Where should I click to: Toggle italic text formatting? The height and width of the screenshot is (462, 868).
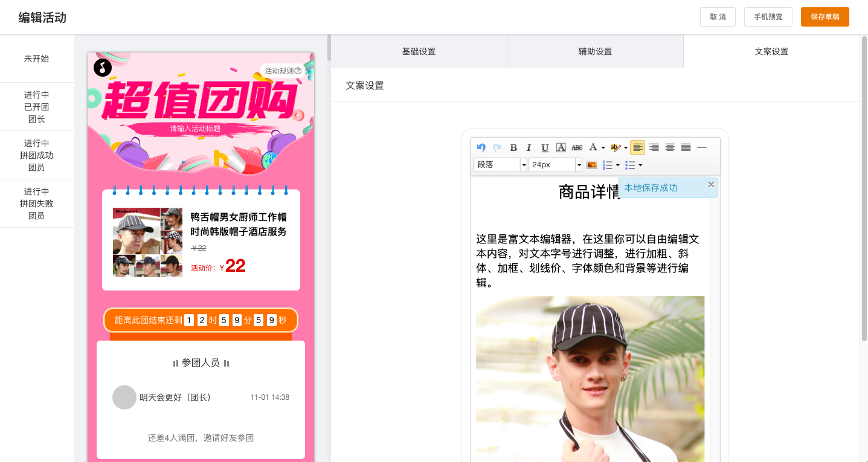(x=529, y=147)
